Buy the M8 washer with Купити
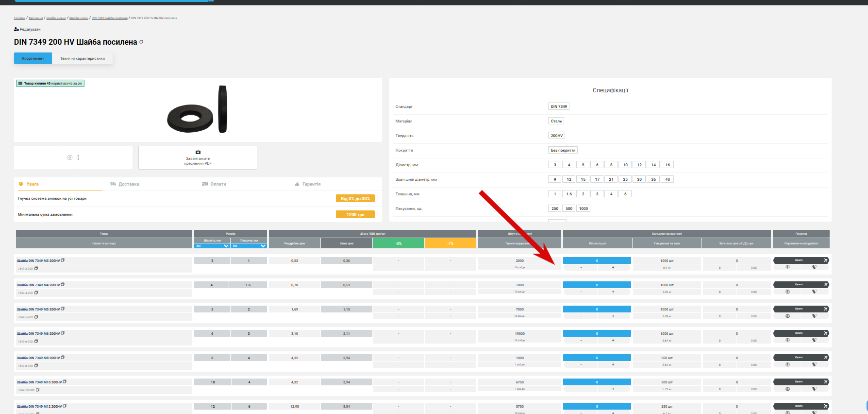This screenshot has height=414, width=868. click(x=801, y=358)
